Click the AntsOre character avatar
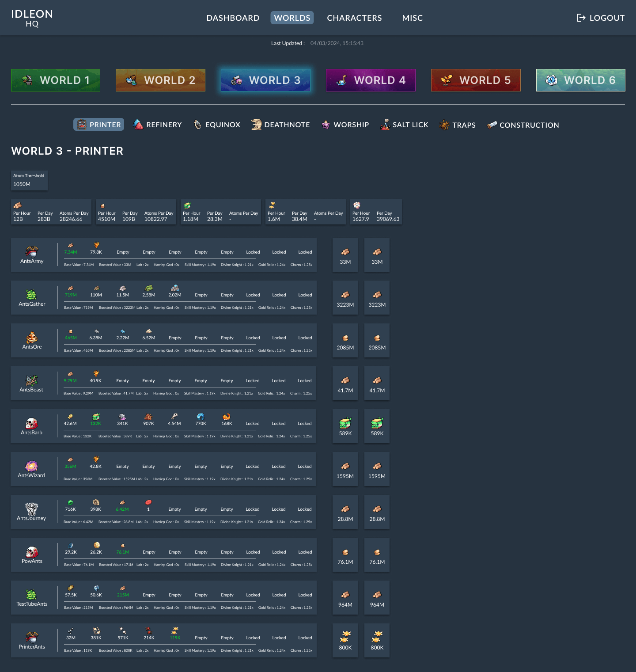Viewport: 636px width, 672px height. (32, 337)
